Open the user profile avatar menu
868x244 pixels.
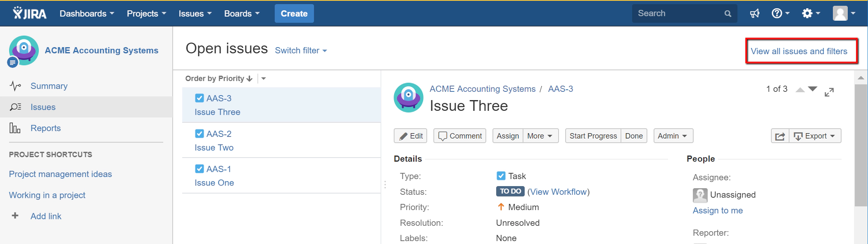pyautogui.click(x=844, y=13)
